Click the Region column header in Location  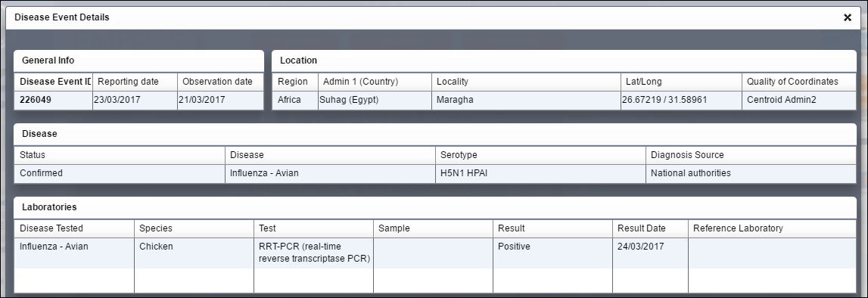[295, 82]
